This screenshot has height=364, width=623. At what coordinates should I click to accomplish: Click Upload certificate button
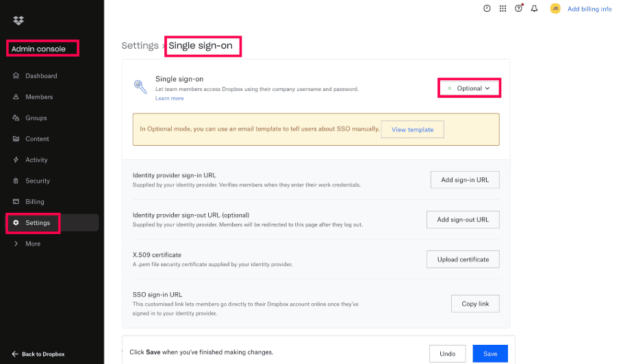click(463, 259)
